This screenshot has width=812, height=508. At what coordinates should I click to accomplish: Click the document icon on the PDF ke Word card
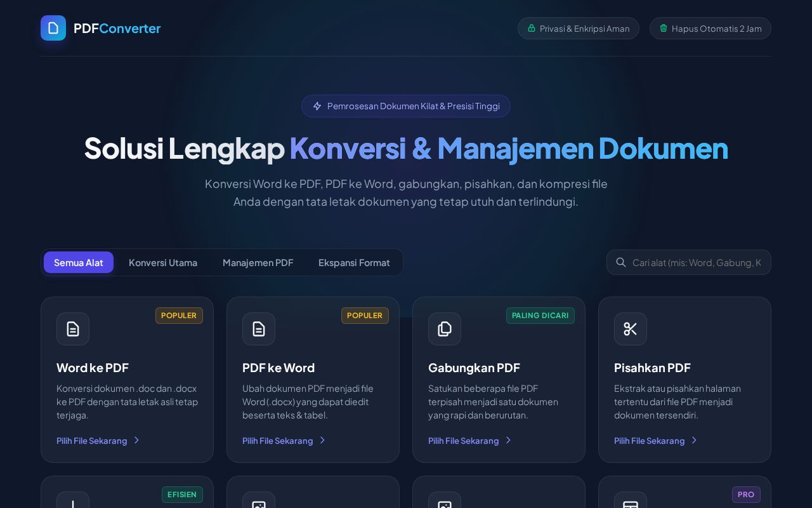259,329
